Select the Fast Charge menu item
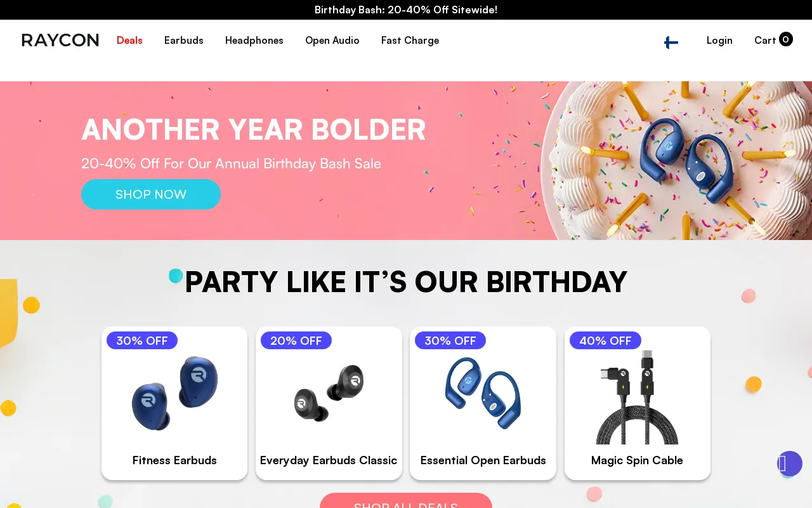This screenshot has height=508, width=812. [410, 41]
